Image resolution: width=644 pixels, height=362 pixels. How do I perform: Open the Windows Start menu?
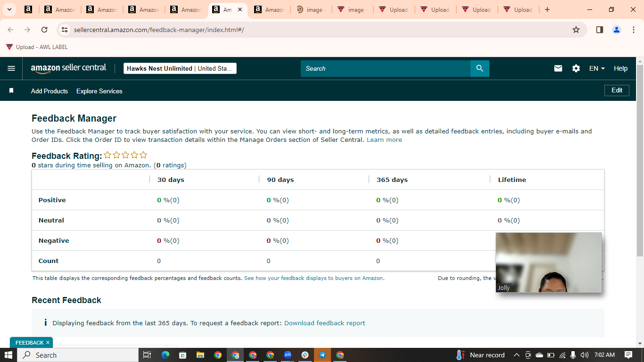[8, 355]
